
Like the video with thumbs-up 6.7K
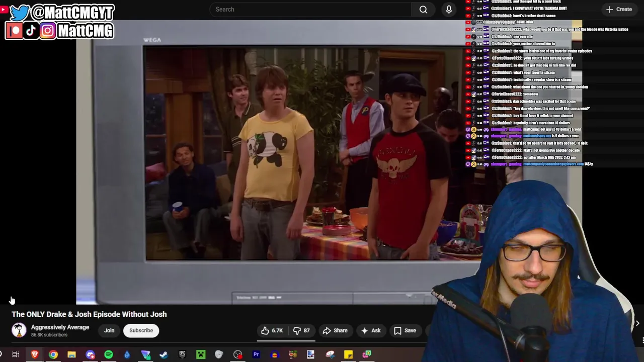[272, 330]
